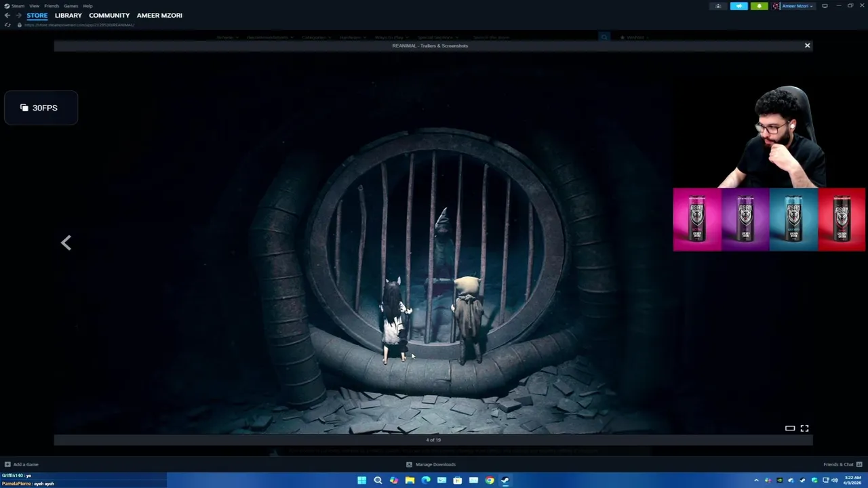This screenshot has height=488, width=868.
Task: Open Windows taskbar Search
Action: click(x=378, y=481)
